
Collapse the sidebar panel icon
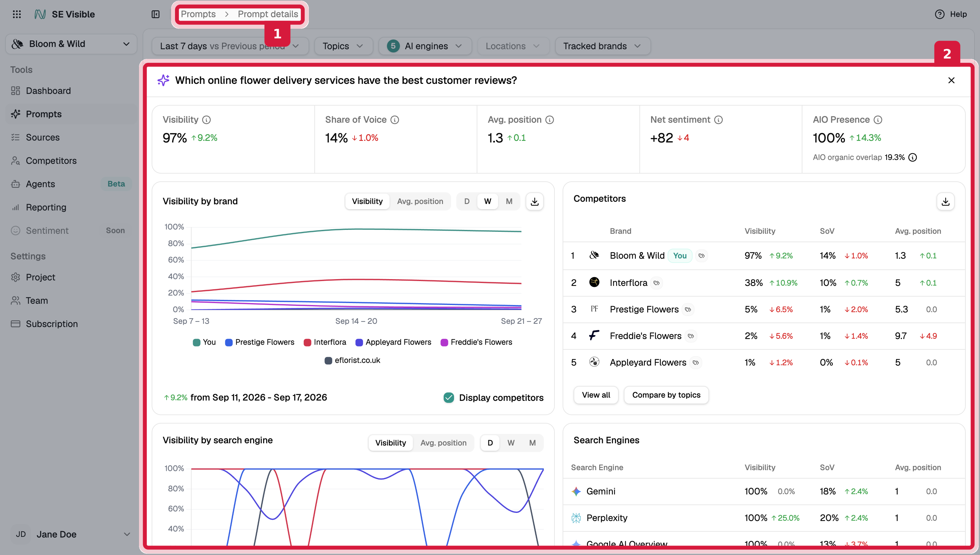tap(155, 14)
